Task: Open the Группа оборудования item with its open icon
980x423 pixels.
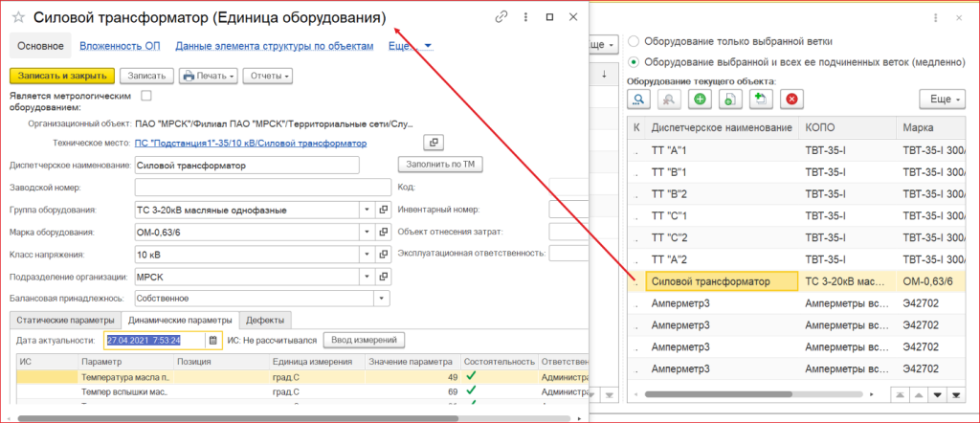Action: coord(383,210)
